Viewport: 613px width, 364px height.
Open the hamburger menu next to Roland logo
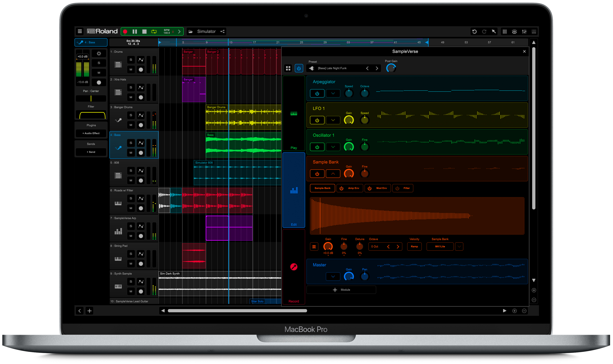(80, 31)
